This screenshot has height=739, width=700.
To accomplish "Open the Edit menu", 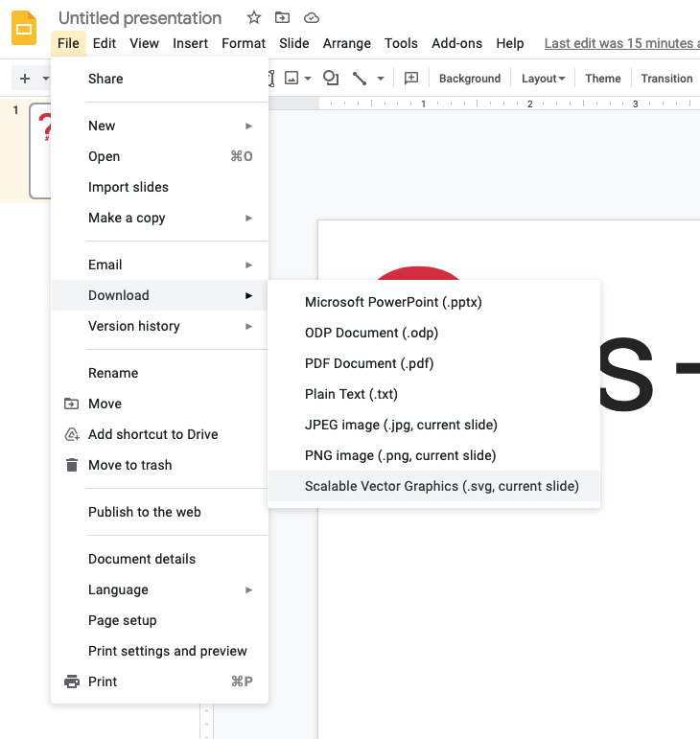I will pyautogui.click(x=105, y=43).
